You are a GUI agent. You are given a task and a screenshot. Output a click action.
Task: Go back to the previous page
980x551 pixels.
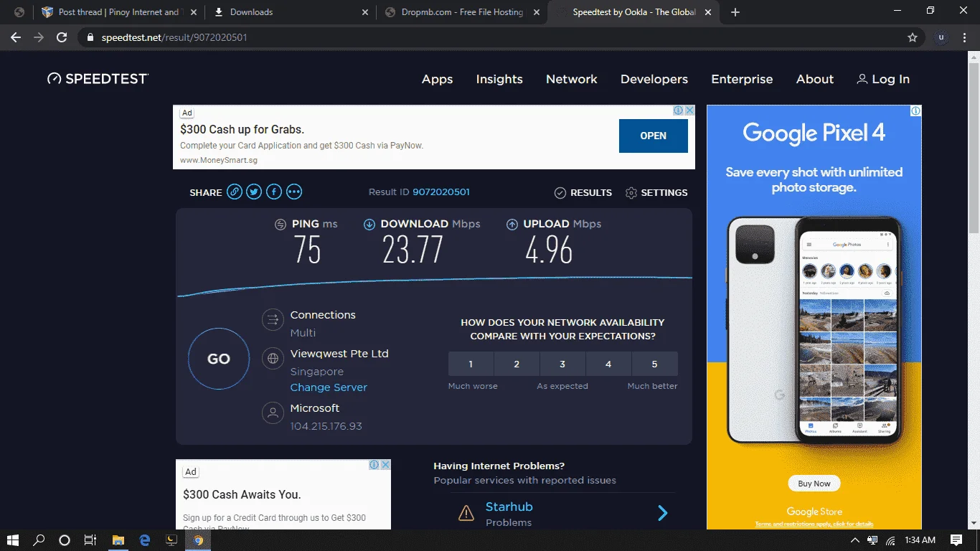click(x=16, y=37)
